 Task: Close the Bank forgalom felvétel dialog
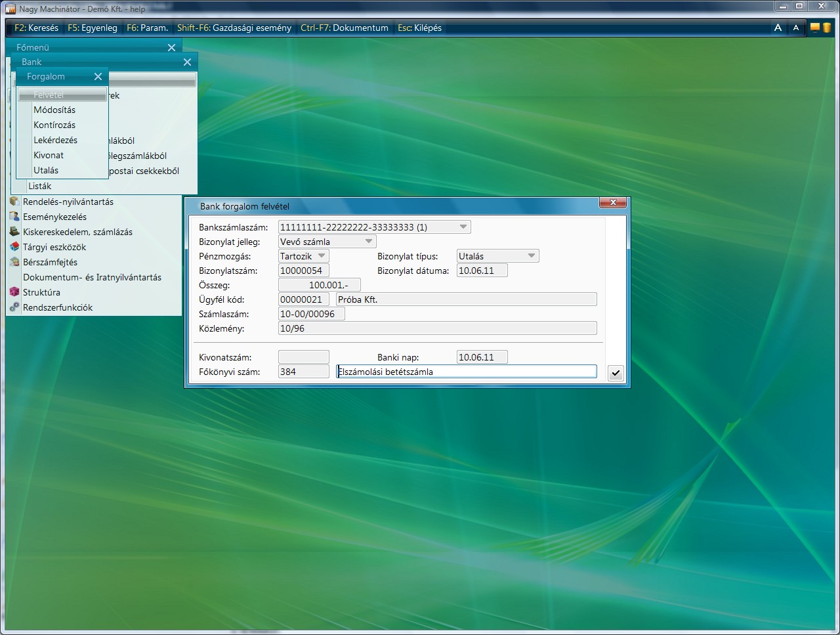pyautogui.click(x=613, y=203)
